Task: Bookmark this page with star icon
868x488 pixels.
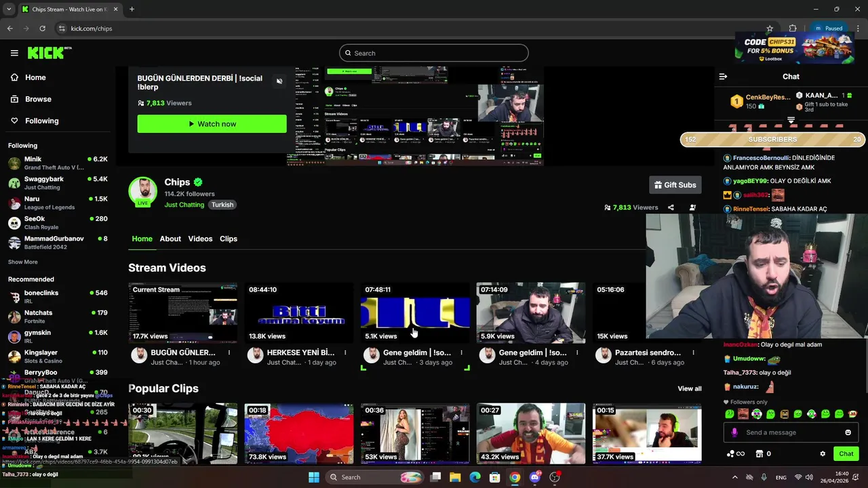Action: pyautogui.click(x=770, y=28)
